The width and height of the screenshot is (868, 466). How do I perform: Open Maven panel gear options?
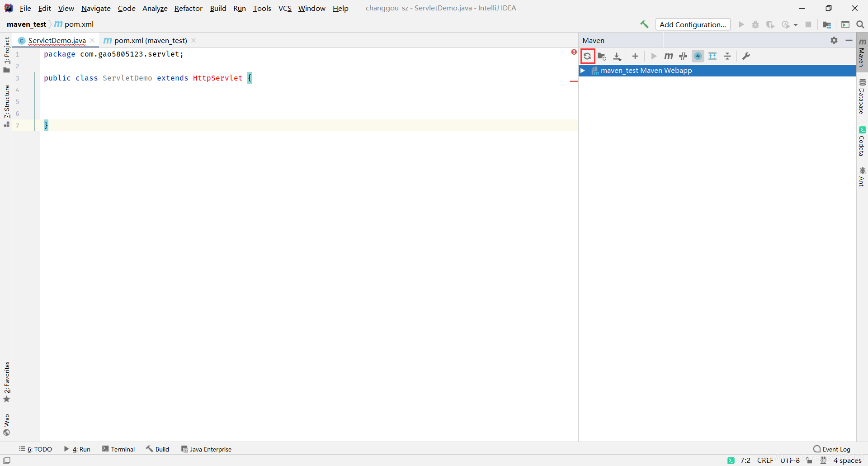tap(834, 40)
